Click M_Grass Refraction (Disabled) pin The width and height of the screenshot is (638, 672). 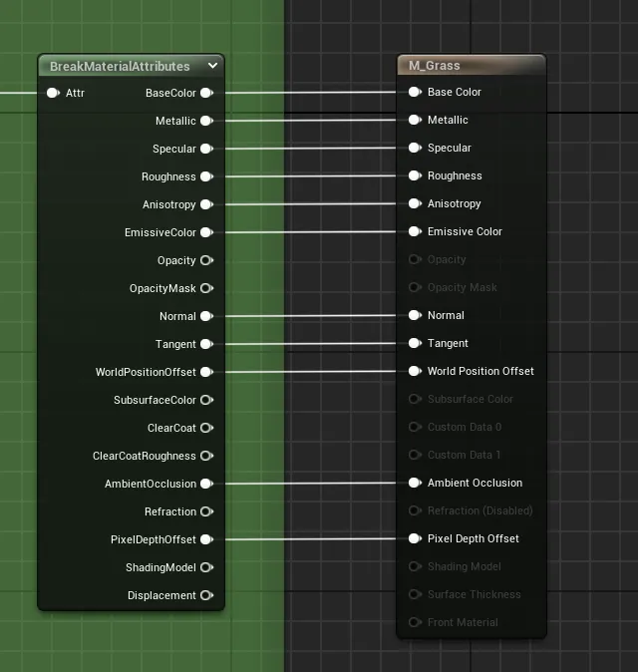click(x=415, y=510)
